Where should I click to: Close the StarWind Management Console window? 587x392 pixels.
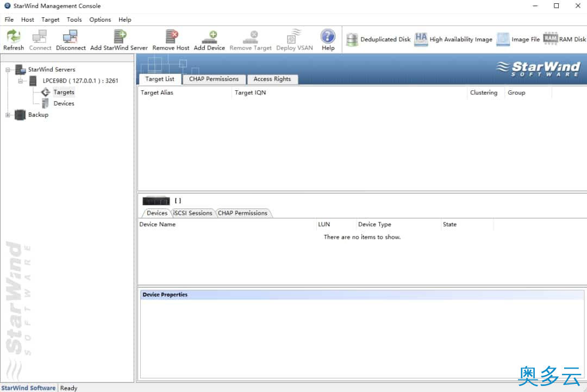pos(578,5)
